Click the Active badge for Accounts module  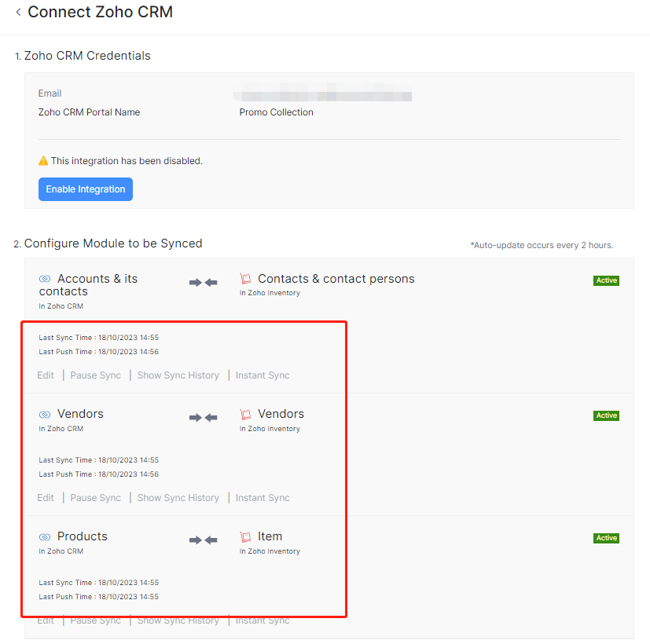pos(606,280)
